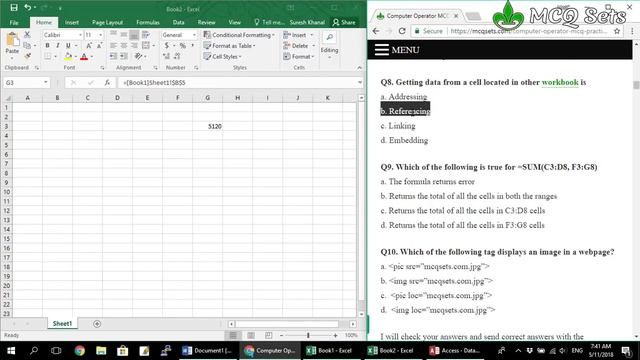Click the Format Painter brush icon
640x360 pixels.
(27, 56)
